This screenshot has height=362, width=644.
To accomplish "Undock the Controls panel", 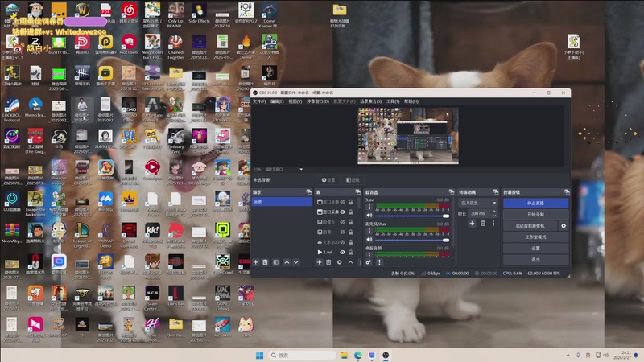I will [x=567, y=192].
